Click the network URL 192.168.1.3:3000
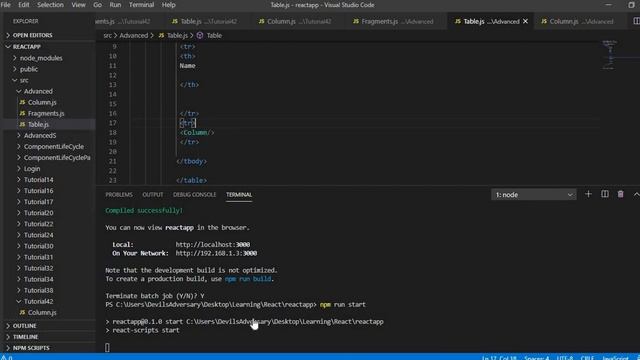Screen dimensions: 640x360 click(216, 253)
